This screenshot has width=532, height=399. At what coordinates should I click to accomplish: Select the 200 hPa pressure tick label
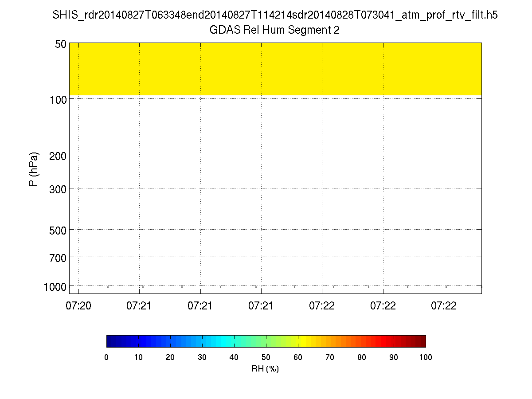(58, 156)
